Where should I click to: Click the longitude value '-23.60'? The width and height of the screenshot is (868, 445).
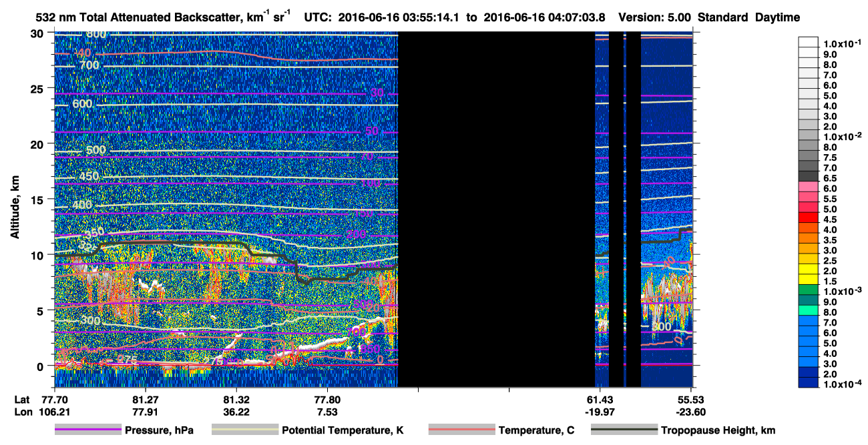click(x=690, y=412)
